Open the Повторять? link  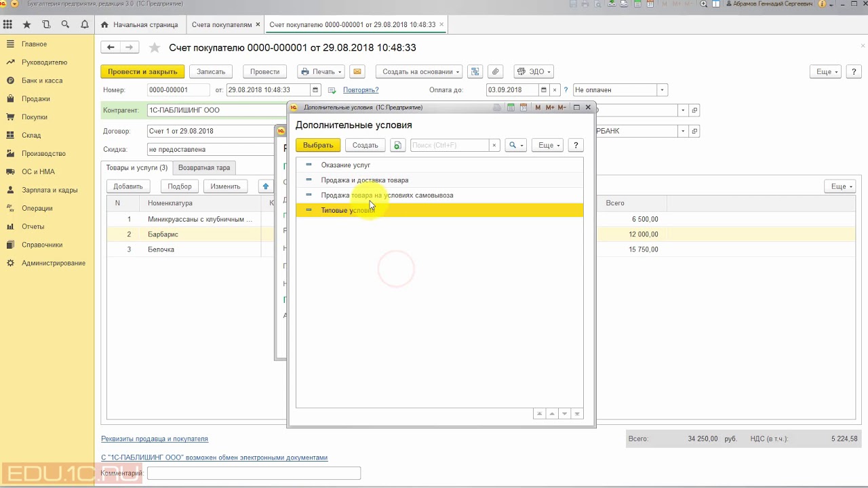[361, 89]
